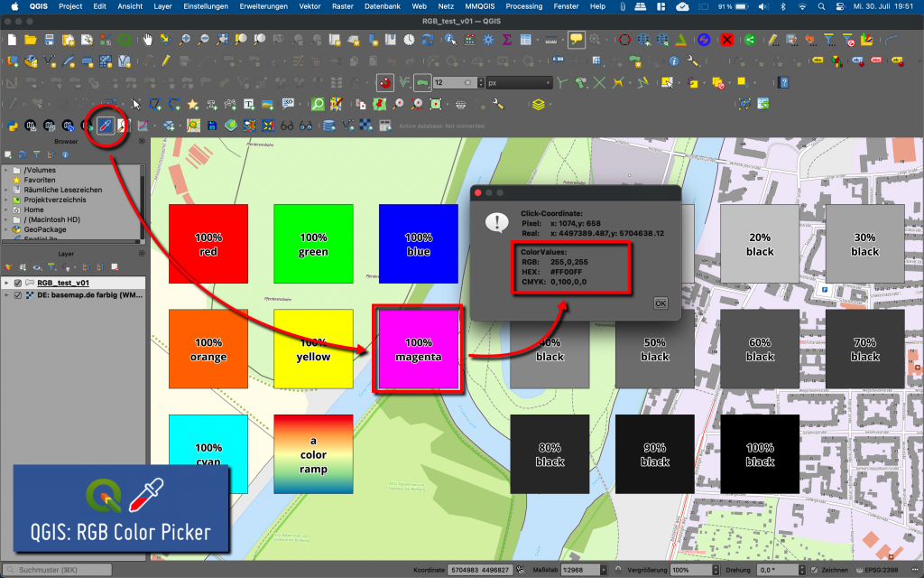This screenshot has width=924, height=578.
Task: Open the Erweiterungen menu
Action: click(263, 6)
